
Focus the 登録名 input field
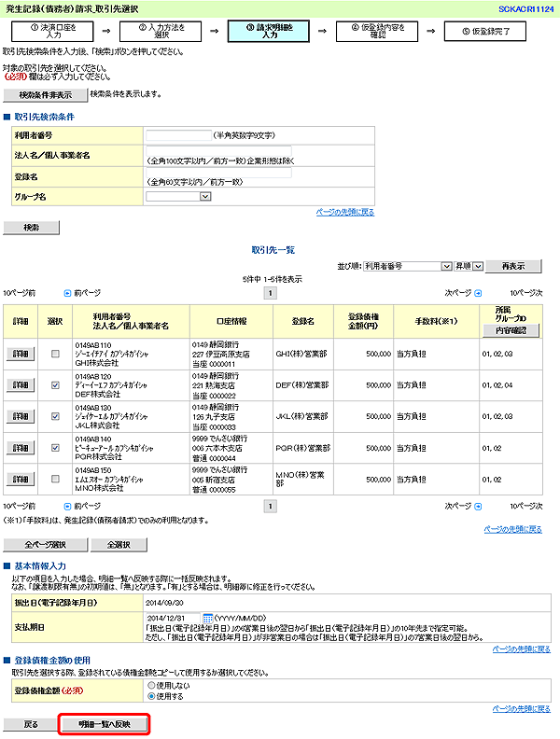coord(218,173)
